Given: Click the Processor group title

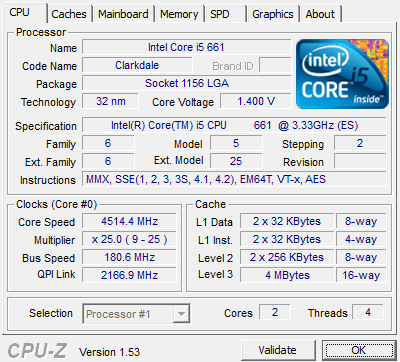Looking at the screenshot, I should (x=41, y=32).
